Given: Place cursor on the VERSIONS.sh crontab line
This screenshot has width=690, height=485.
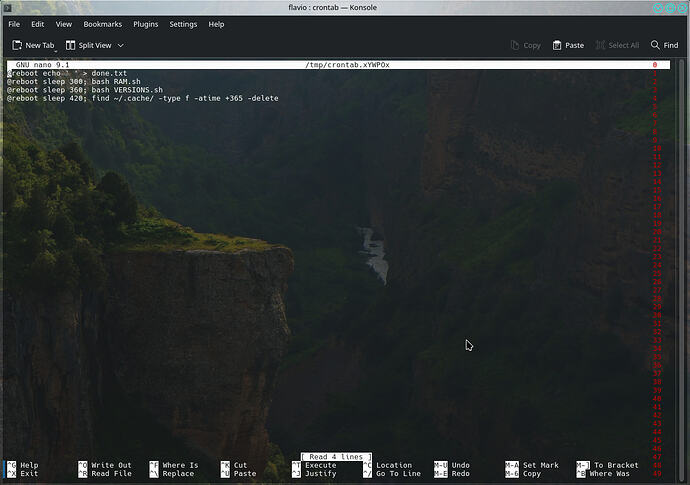Looking at the screenshot, I should click(x=85, y=90).
